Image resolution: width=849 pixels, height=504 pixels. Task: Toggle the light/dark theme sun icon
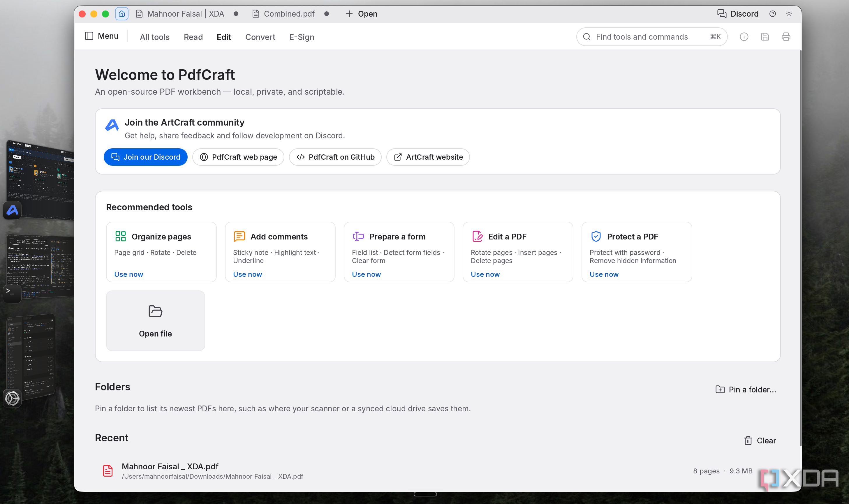point(789,14)
